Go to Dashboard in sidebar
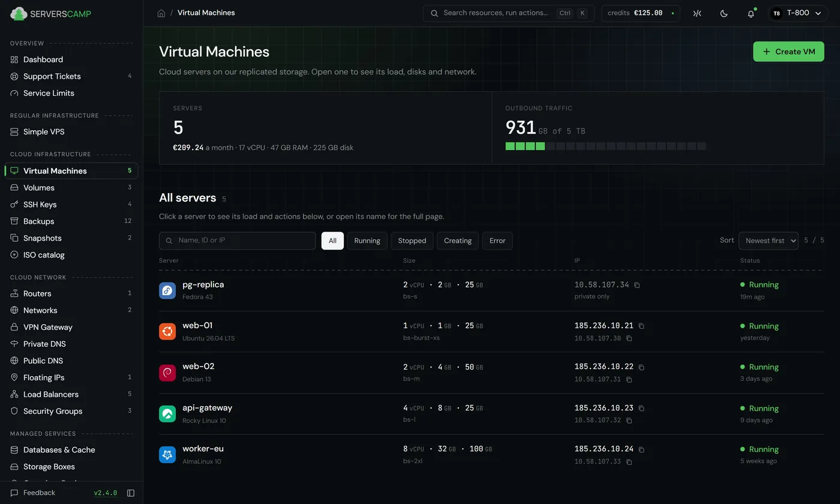The image size is (840, 504). click(x=71, y=59)
